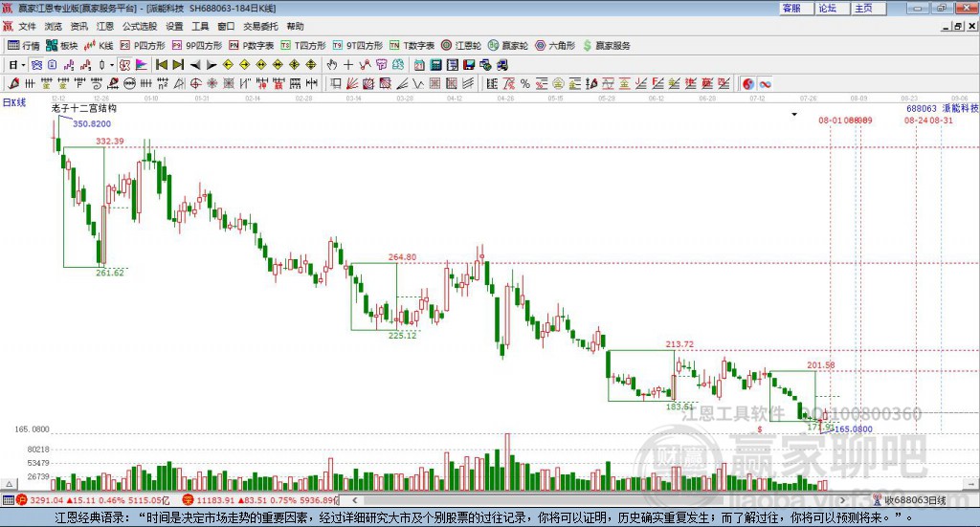Click the 派能科技 stock name
Image resolution: width=980 pixels, height=527 pixels.
tap(960, 109)
